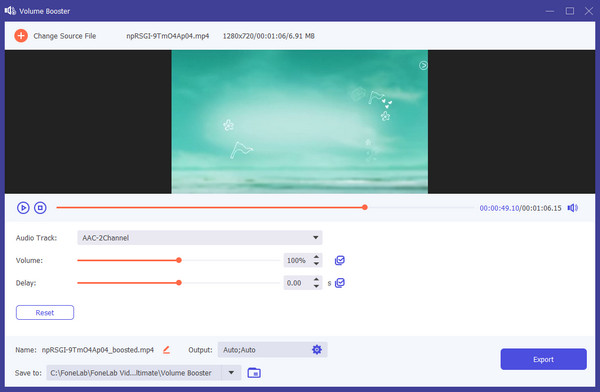Click the output name npRSGI-9TmO4Ap04_boosted.mp4

[98, 350]
